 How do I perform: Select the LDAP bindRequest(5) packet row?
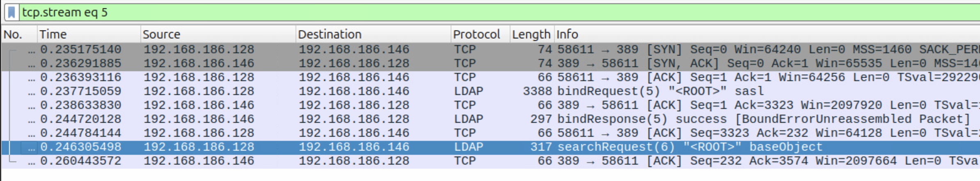[x=410, y=91]
